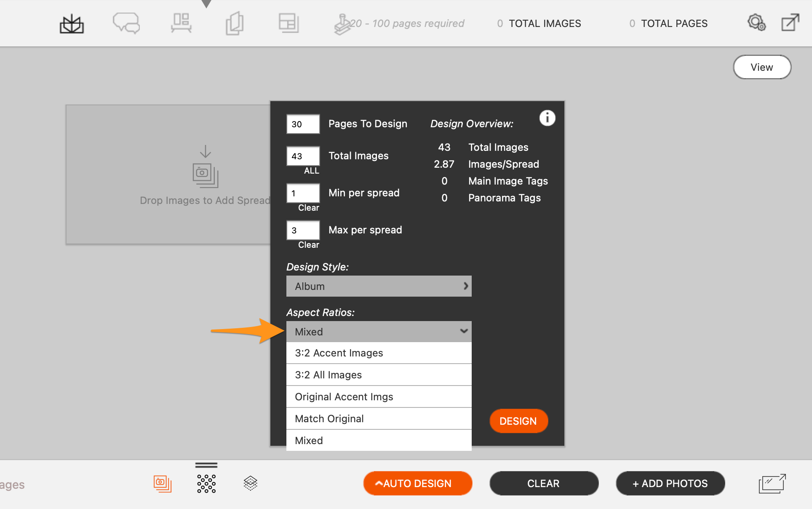Click the Pages To Design input field
The width and height of the screenshot is (812, 509).
303,124
